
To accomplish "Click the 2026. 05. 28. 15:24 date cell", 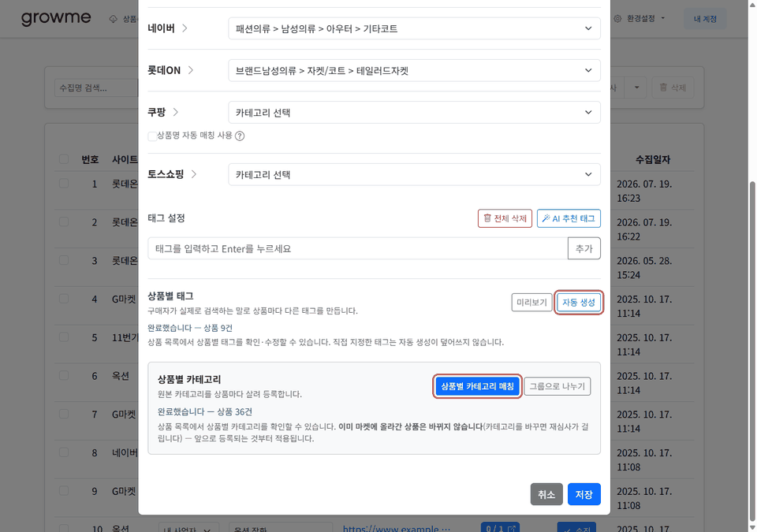I will [644, 267].
